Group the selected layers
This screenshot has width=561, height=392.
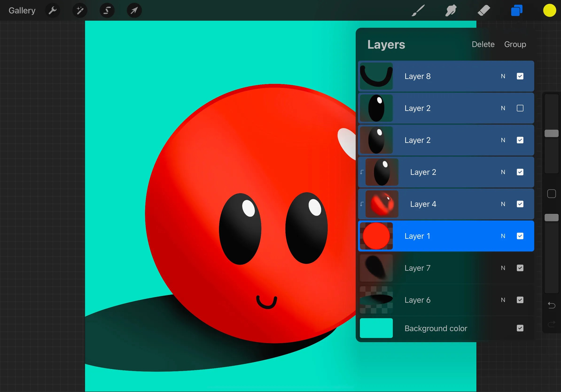pos(515,44)
